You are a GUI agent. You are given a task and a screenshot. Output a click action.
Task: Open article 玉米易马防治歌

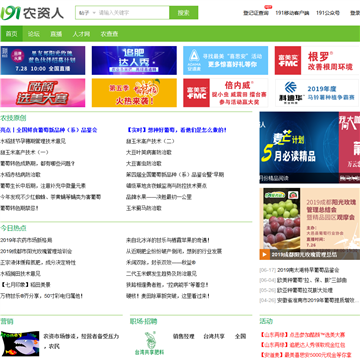[x=144, y=208]
